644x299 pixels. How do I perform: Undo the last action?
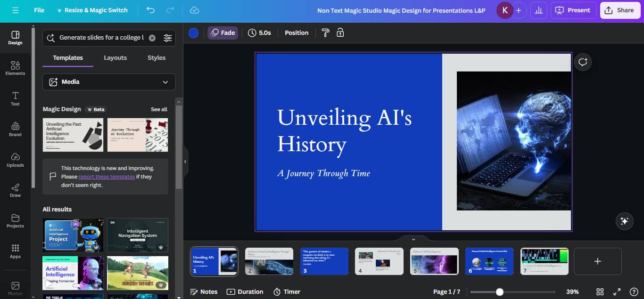coord(150,10)
